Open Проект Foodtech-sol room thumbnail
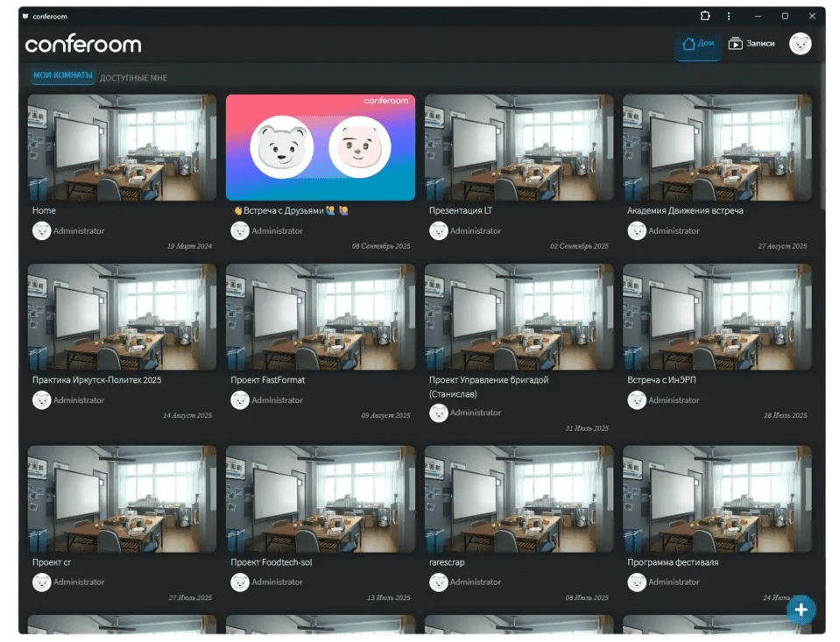Viewport: 840px width, 642px height. coord(321,499)
